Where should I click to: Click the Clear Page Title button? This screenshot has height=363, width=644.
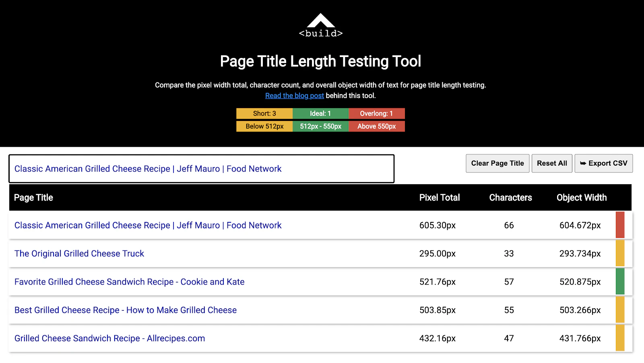pos(497,163)
